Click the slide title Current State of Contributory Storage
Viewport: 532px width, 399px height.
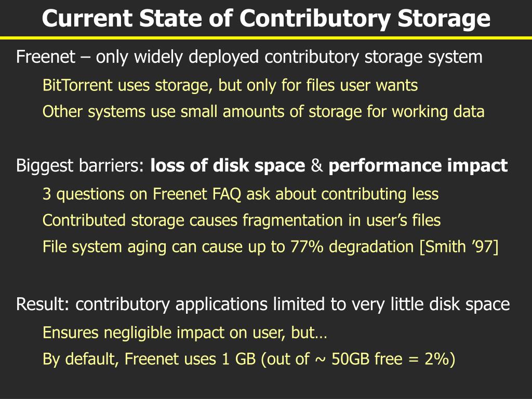[x=266, y=19]
